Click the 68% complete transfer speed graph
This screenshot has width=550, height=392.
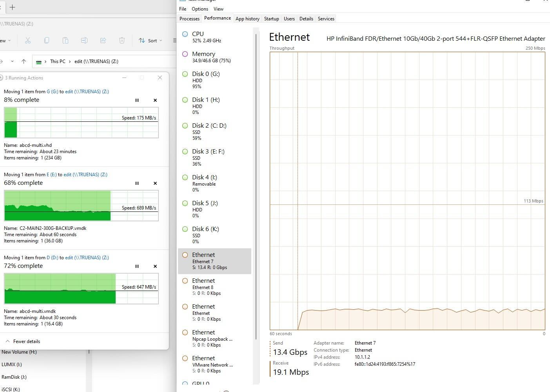(x=81, y=206)
